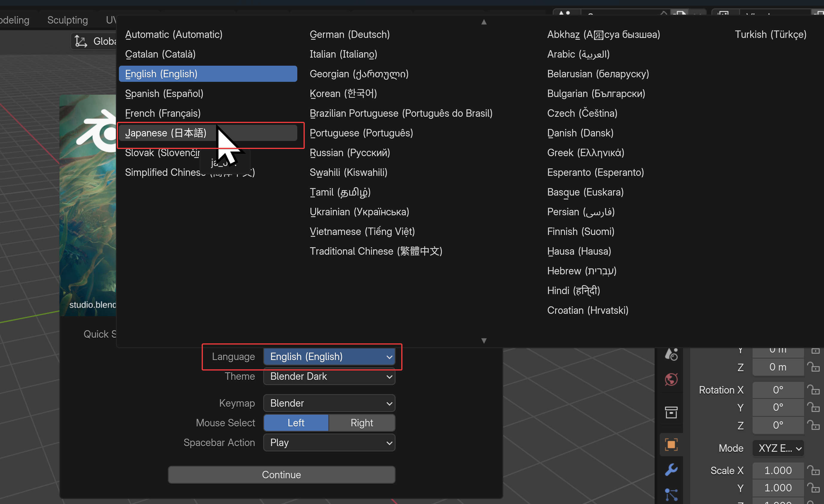Select Finnish (Suomi) language
This screenshot has width=824, height=504.
point(581,232)
